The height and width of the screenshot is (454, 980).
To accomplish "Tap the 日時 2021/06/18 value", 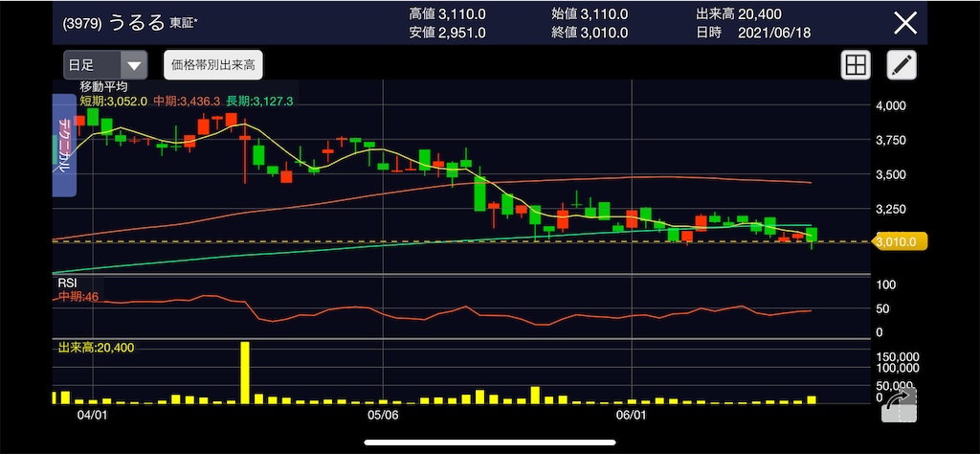I will [752, 34].
